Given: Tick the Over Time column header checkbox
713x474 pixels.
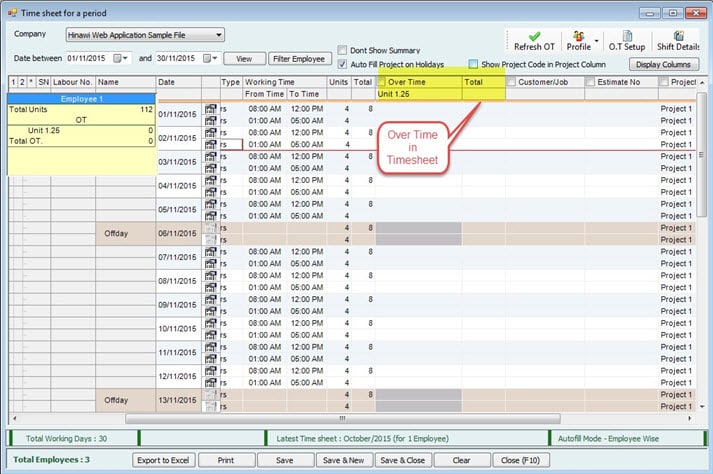Looking at the screenshot, I should pos(382,82).
